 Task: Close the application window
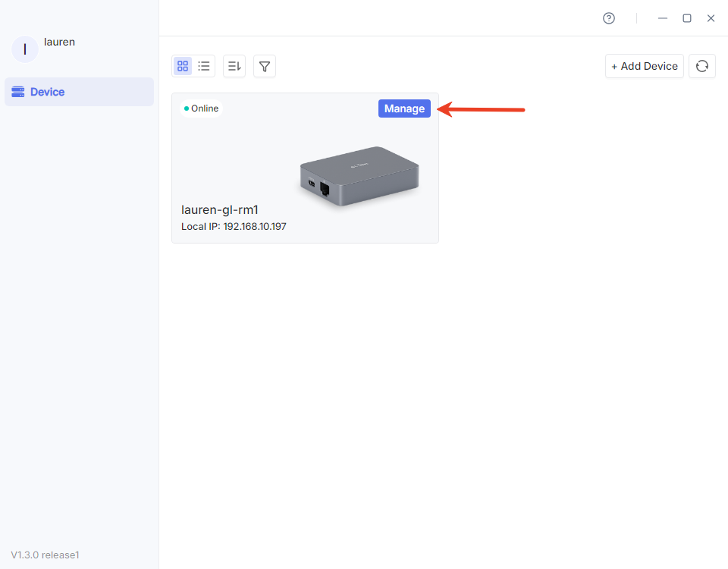(x=711, y=18)
